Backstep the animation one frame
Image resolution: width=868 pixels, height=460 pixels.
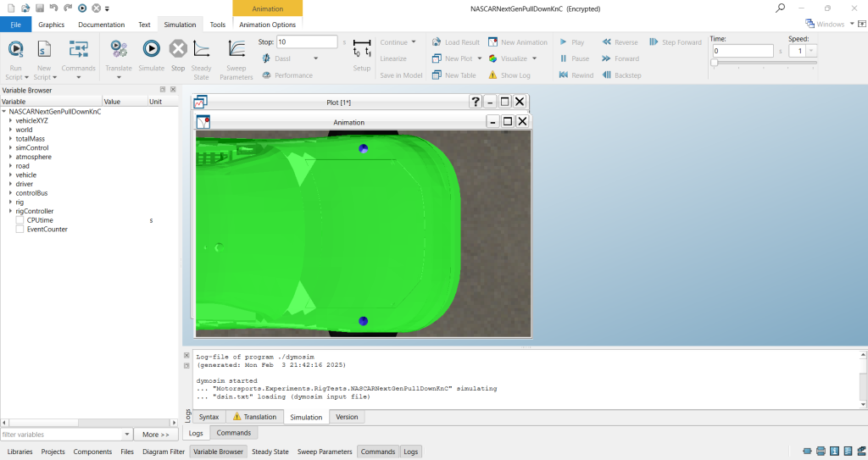tap(621, 75)
